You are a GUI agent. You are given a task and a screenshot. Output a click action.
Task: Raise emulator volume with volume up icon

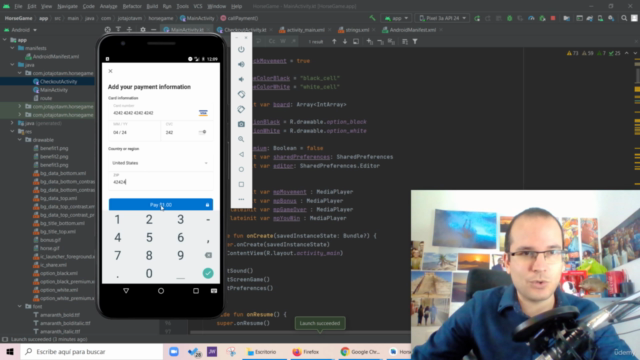241,64
